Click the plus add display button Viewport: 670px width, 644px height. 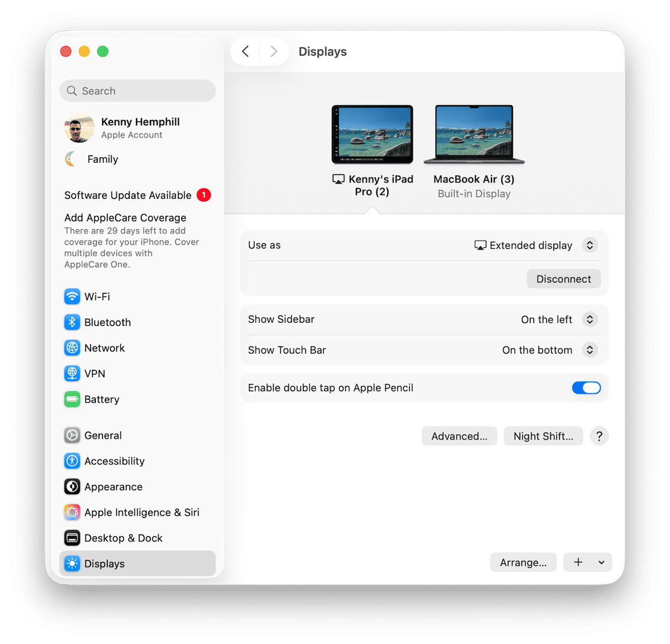point(578,562)
